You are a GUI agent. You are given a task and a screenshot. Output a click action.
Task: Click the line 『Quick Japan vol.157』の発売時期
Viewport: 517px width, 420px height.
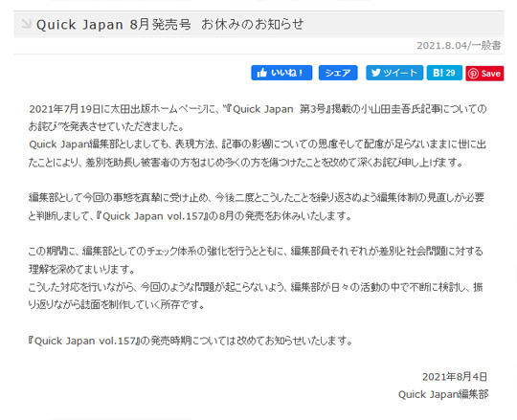tap(191, 341)
